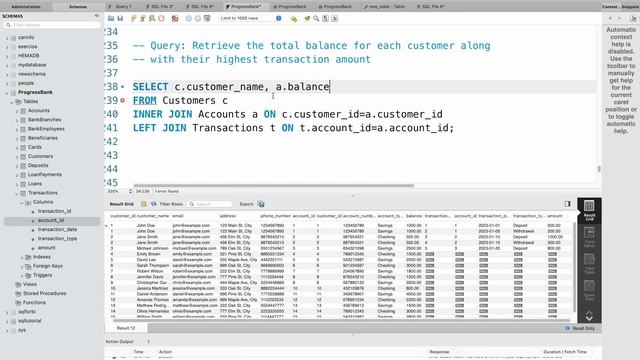640x360 pixels.
Task: Click the grid icon next to Result Grid label
Action: 144,204
